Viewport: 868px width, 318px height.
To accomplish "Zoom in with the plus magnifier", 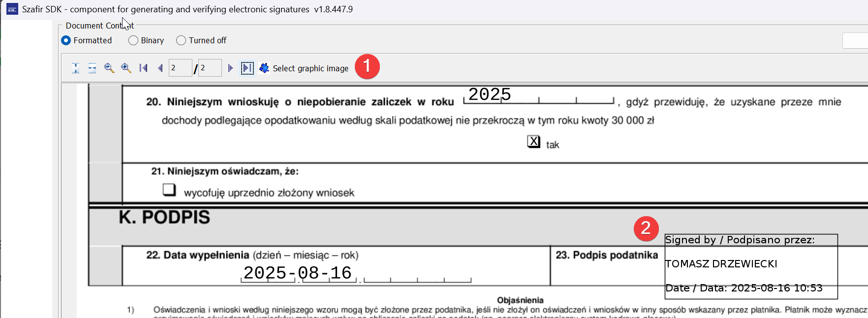I will point(126,68).
